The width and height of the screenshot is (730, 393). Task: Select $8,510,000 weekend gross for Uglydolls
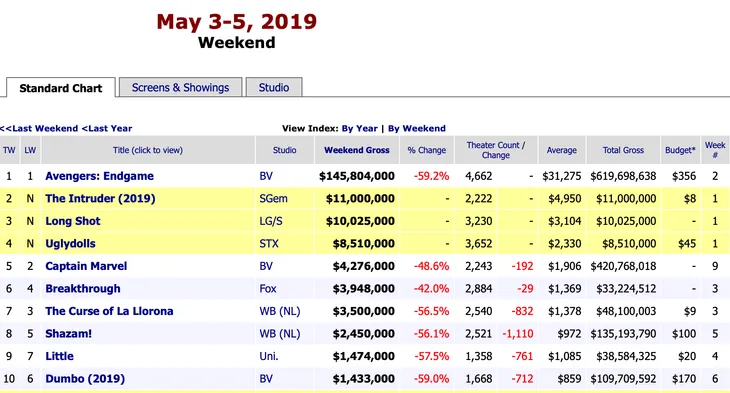coord(364,244)
